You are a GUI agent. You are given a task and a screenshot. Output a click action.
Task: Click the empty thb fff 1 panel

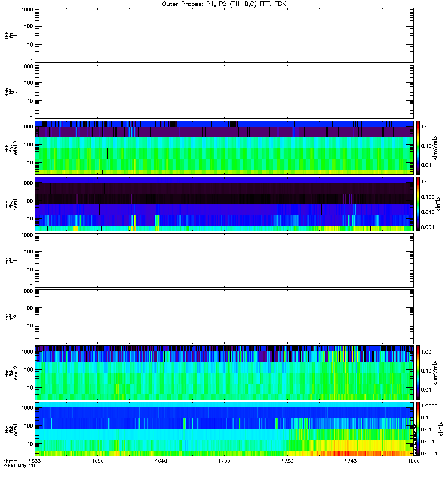224,35
